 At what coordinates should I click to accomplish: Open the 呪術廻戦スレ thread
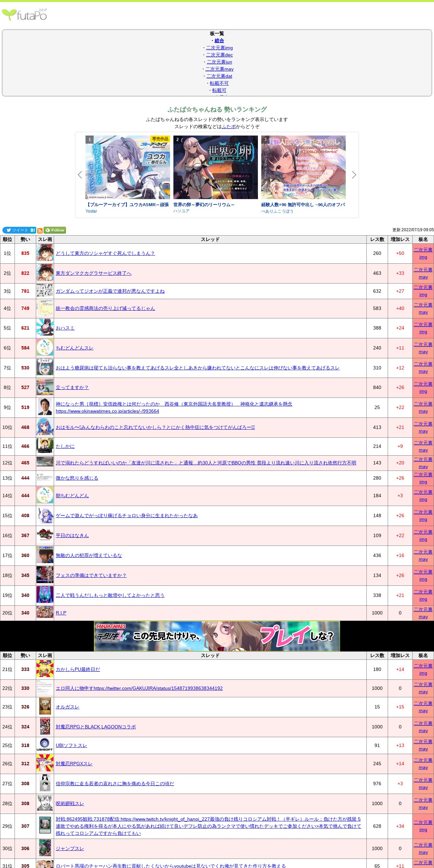point(70,803)
